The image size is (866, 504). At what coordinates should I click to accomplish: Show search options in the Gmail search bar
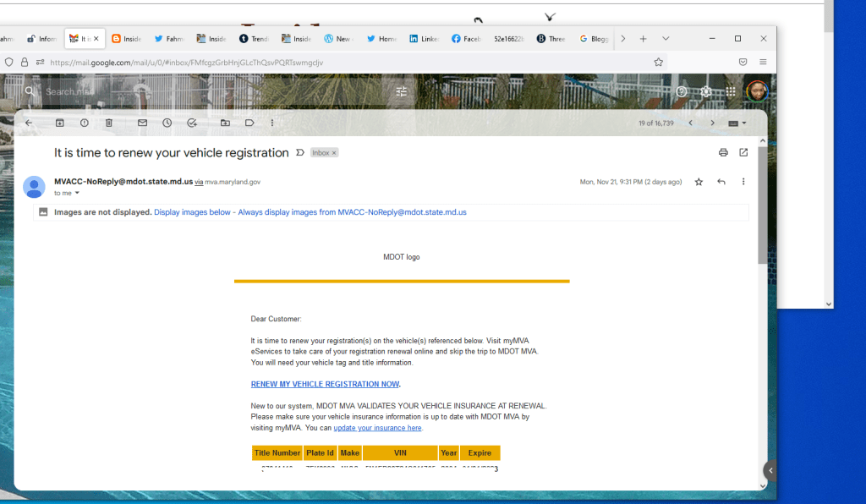click(401, 91)
